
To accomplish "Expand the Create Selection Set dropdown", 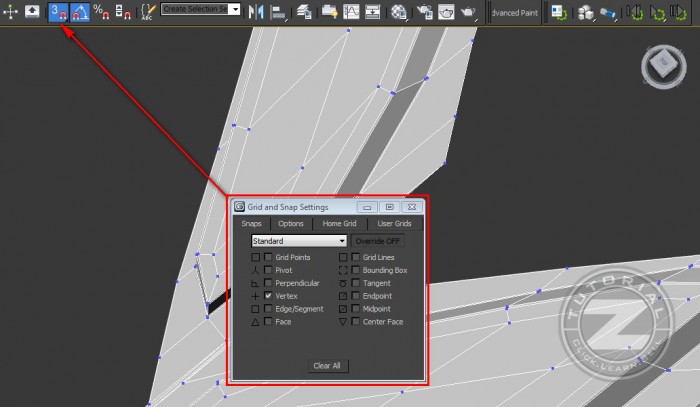I will [234, 9].
